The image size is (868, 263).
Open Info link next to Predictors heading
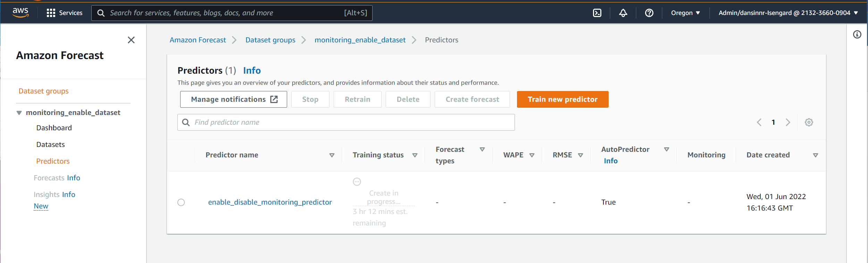(252, 71)
